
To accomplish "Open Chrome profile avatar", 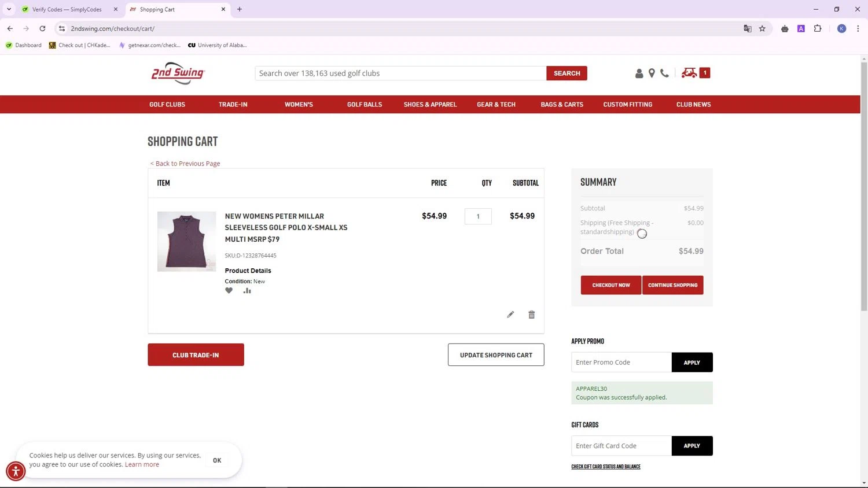I will pos(842,28).
